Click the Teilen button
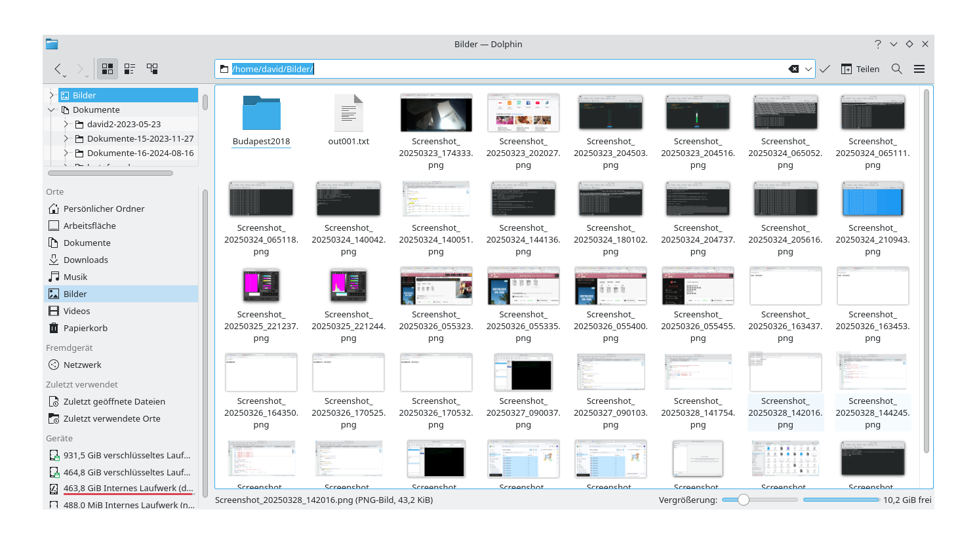This screenshot has width=977, height=560. pos(860,68)
